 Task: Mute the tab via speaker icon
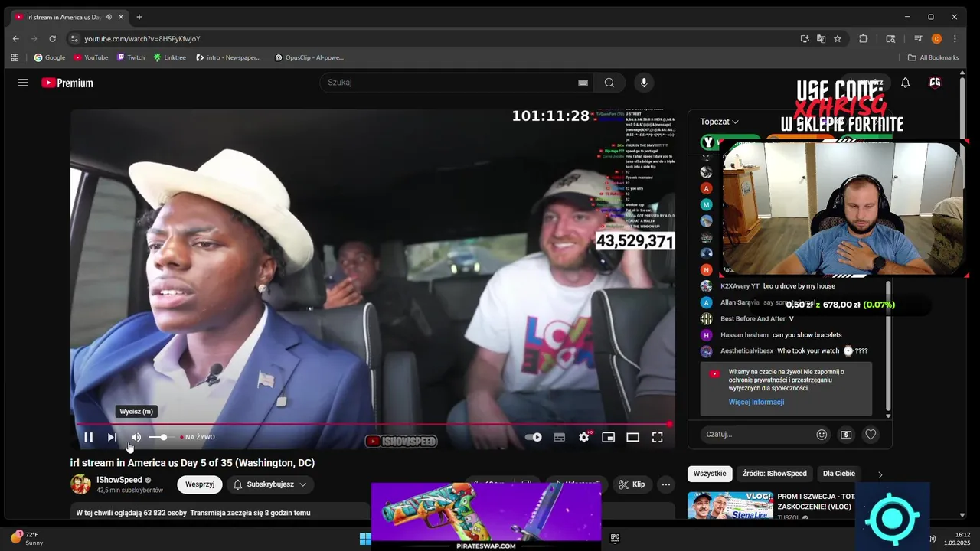[x=109, y=17]
